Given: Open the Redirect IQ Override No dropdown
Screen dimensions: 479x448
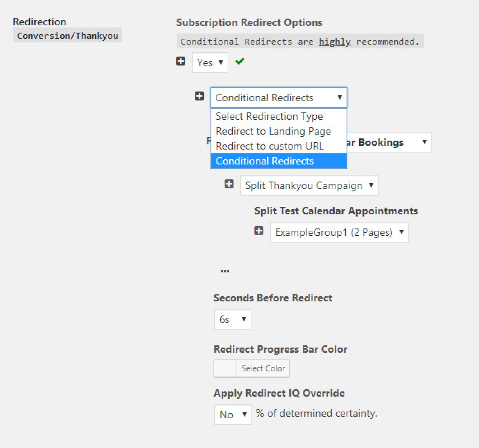Looking at the screenshot, I should coord(233,414).
